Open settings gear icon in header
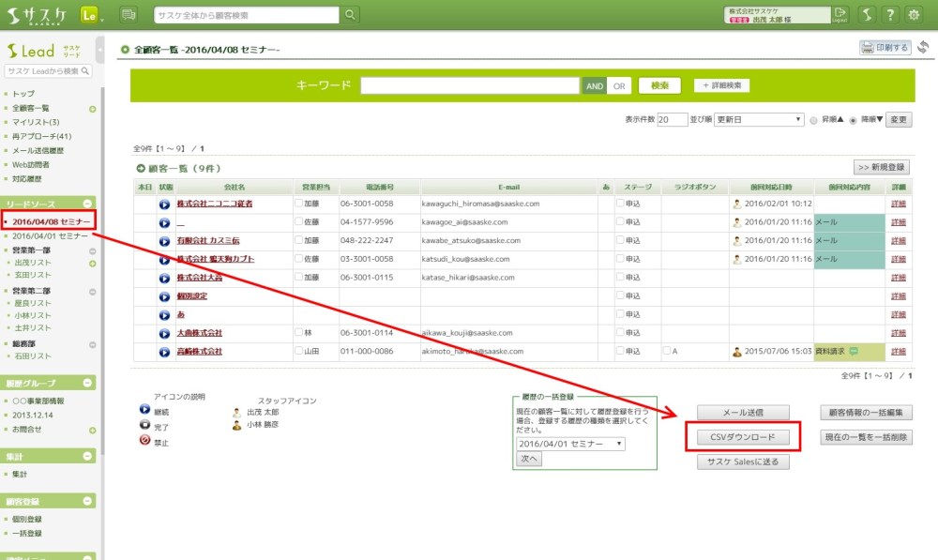The height and width of the screenshot is (560, 938). coord(914,14)
